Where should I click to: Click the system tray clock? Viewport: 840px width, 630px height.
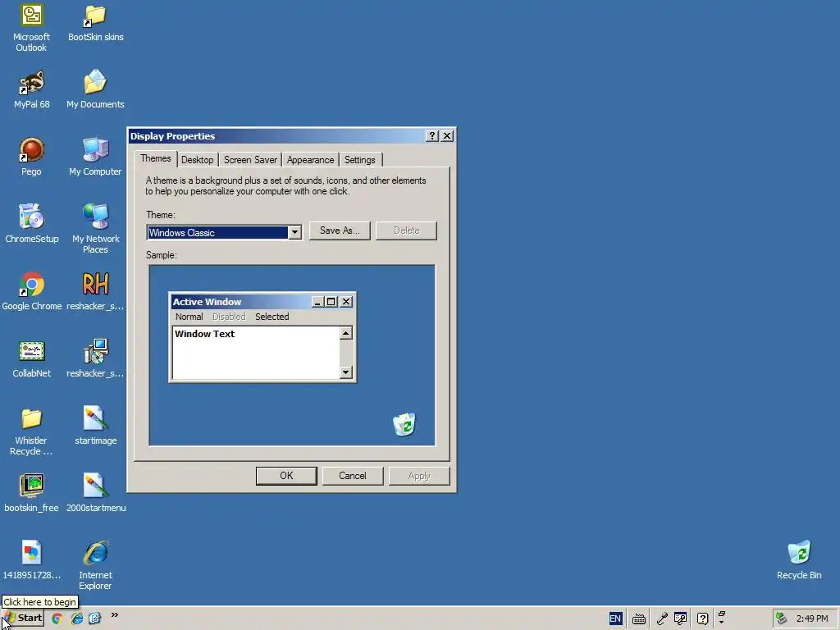(812, 619)
